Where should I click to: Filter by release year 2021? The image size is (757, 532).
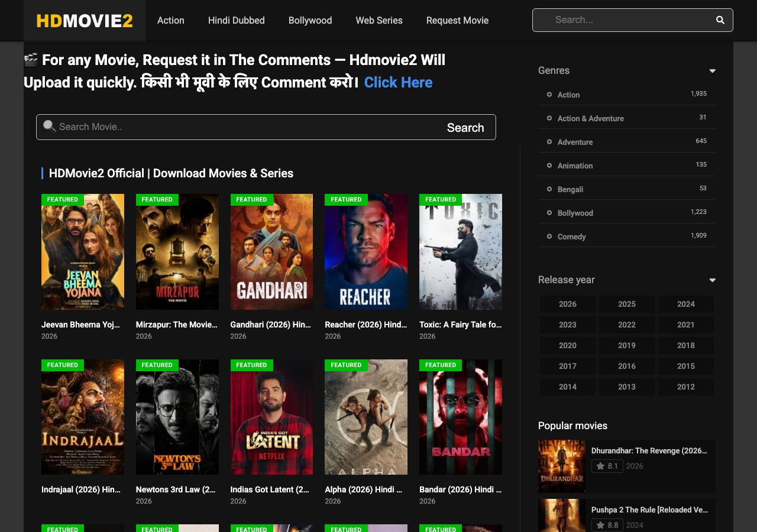tap(686, 325)
